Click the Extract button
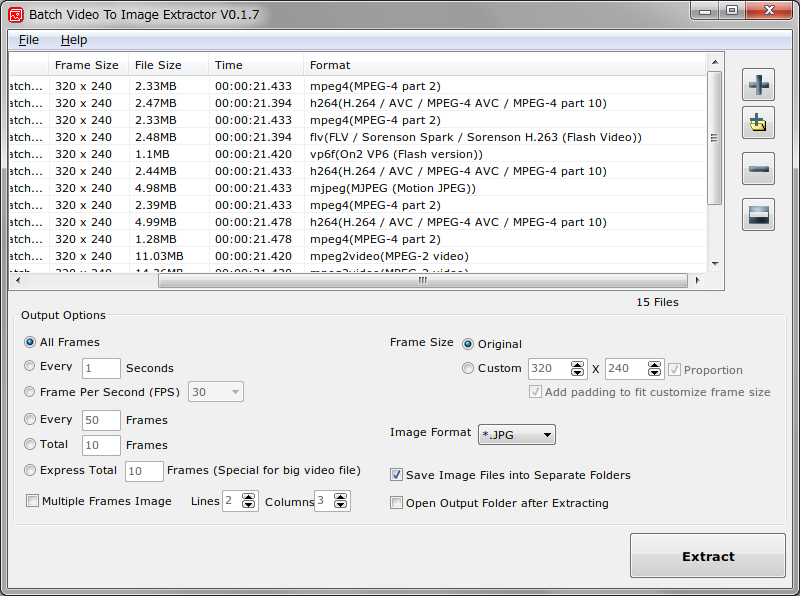The image size is (800, 596). [x=708, y=556]
